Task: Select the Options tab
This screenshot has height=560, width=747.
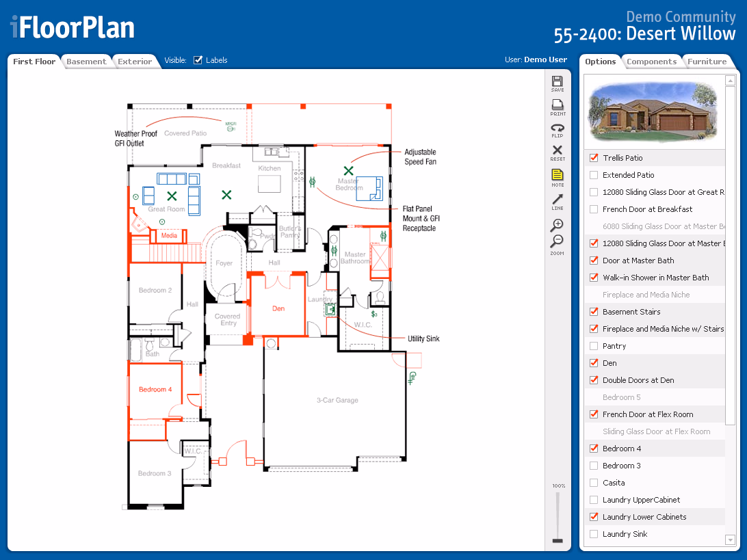Action: (x=601, y=62)
